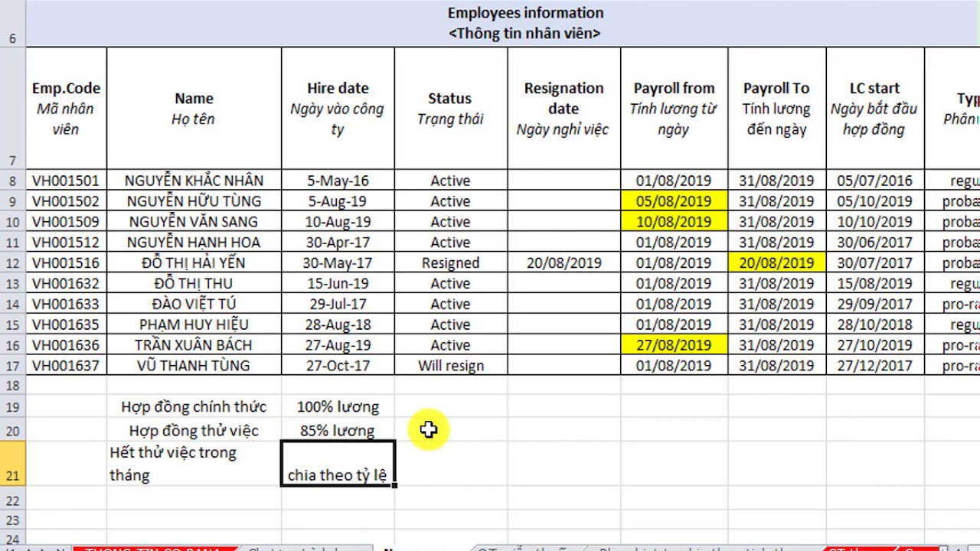
Task: Select hire date 10-Aug-19
Action: coord(338,222)
